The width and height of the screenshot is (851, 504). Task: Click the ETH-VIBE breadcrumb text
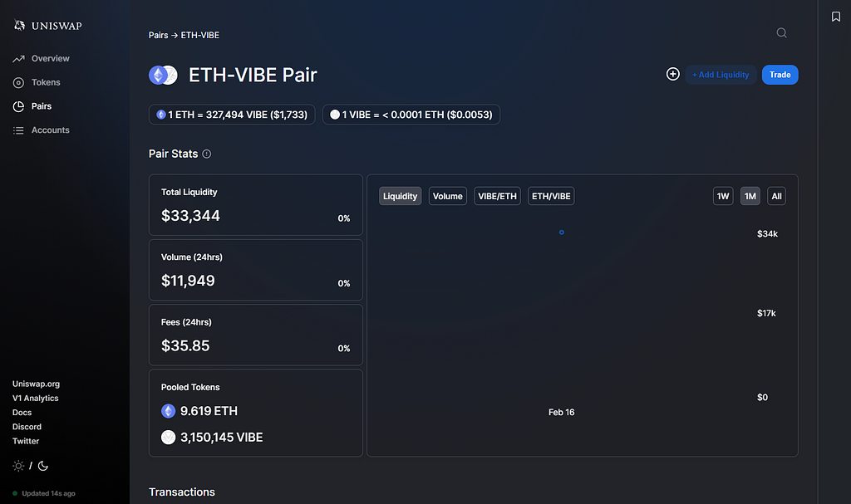coord(199,35)
